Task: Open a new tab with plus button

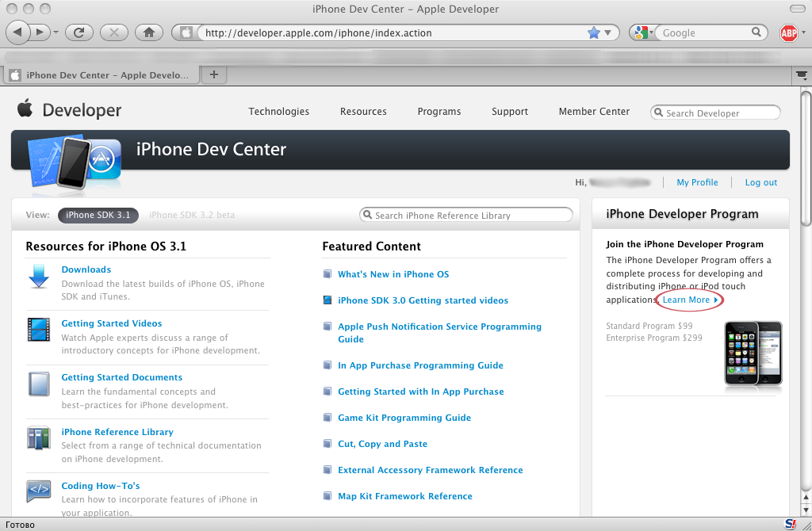Action: tap(213, 74)
